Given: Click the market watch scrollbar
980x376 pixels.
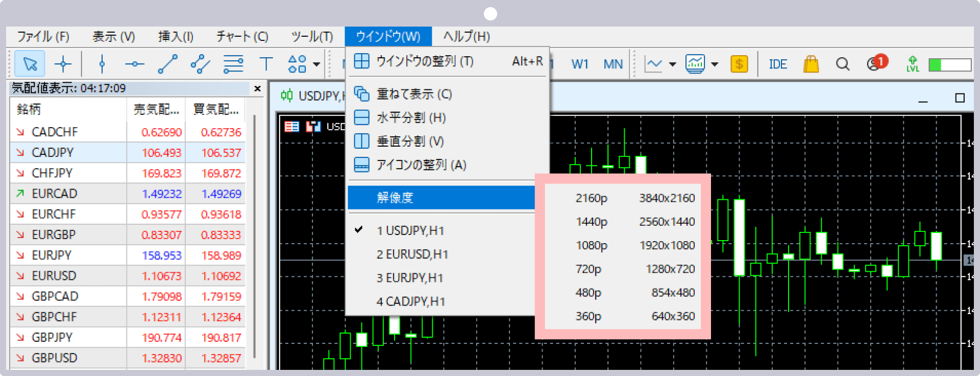Looking at the screenshot, I should 254,235.
